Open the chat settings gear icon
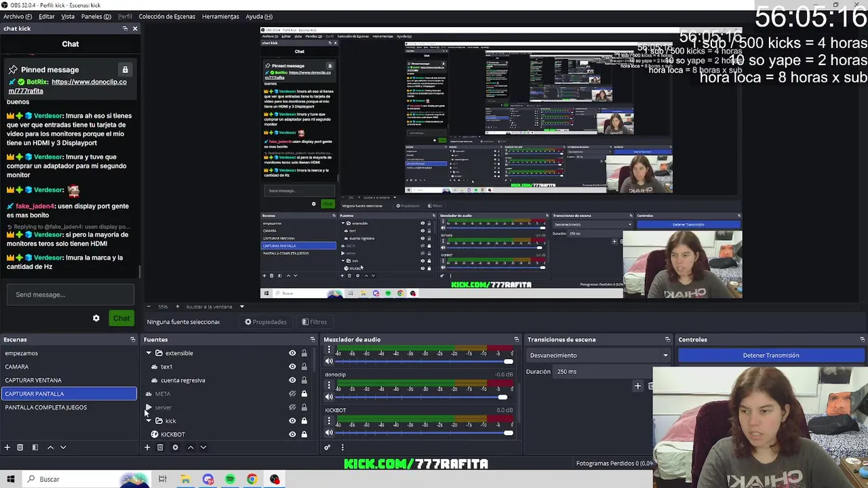 (x=96, y=319)
